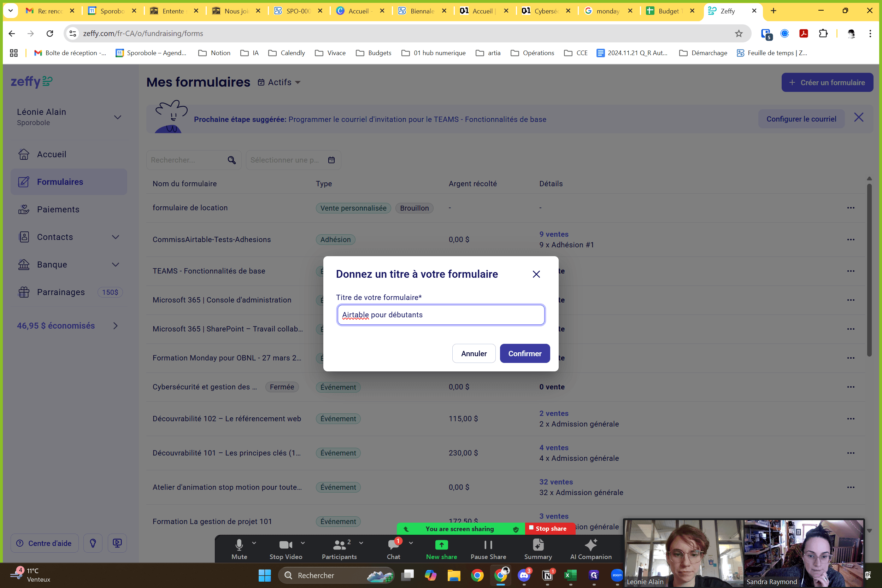Open Zoom meeting Summary
Viewport: 882px width, 588px height.
point(538,549)
